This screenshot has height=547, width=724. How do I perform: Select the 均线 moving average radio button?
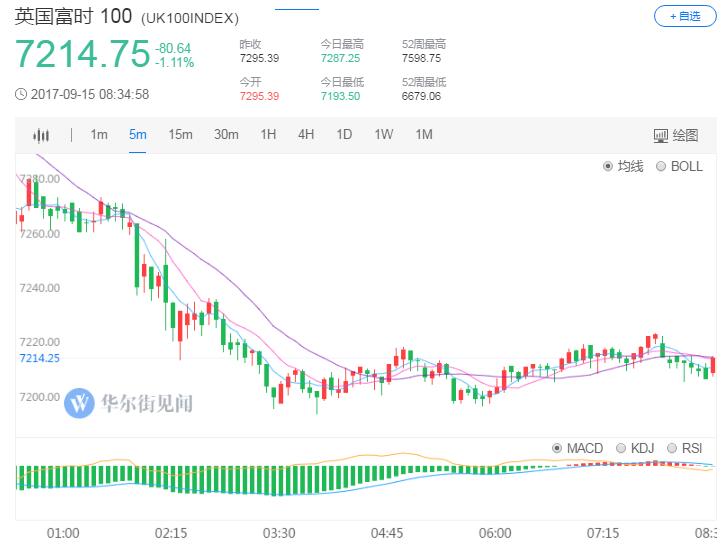coord(608,166)
